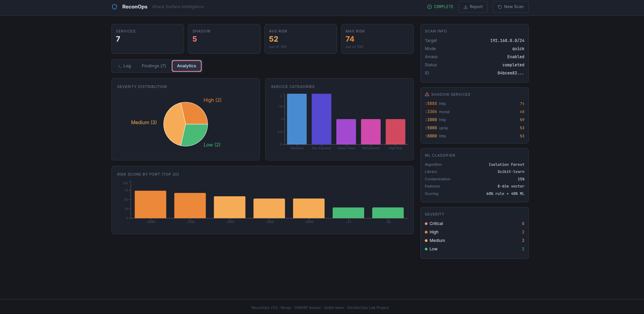Click the Max Risk 74 card

(x=377, y=39)
